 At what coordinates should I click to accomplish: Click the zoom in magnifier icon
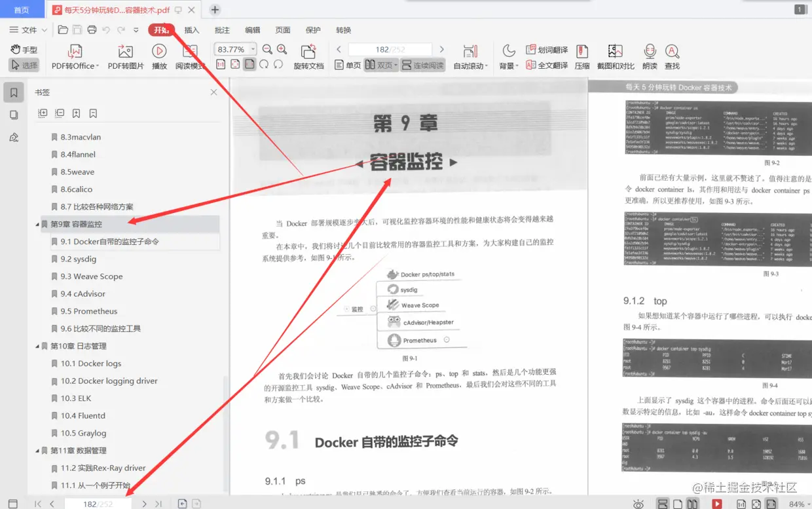[282, 49]
